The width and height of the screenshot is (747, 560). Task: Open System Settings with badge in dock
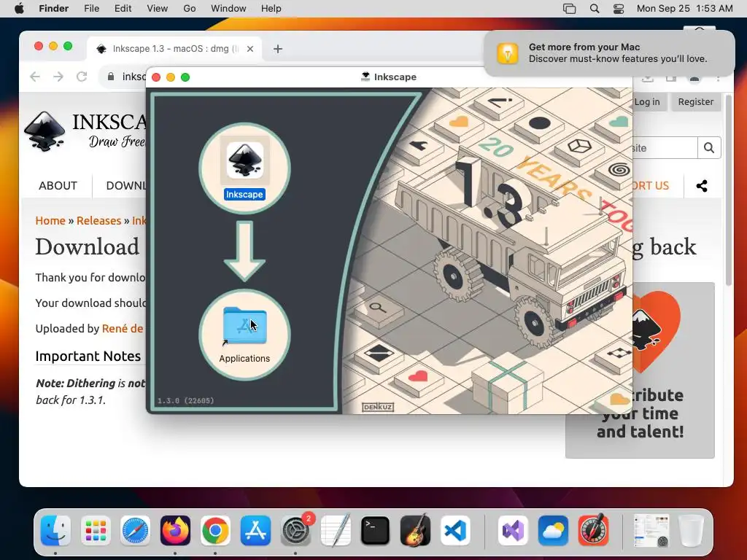[x=296, y=531]
